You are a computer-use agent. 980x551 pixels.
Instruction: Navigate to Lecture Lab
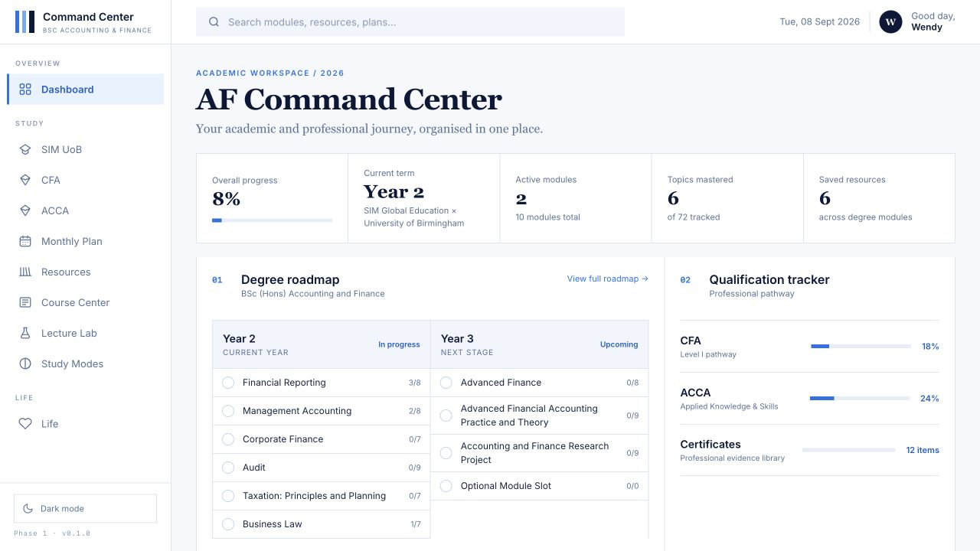(86, 333)
